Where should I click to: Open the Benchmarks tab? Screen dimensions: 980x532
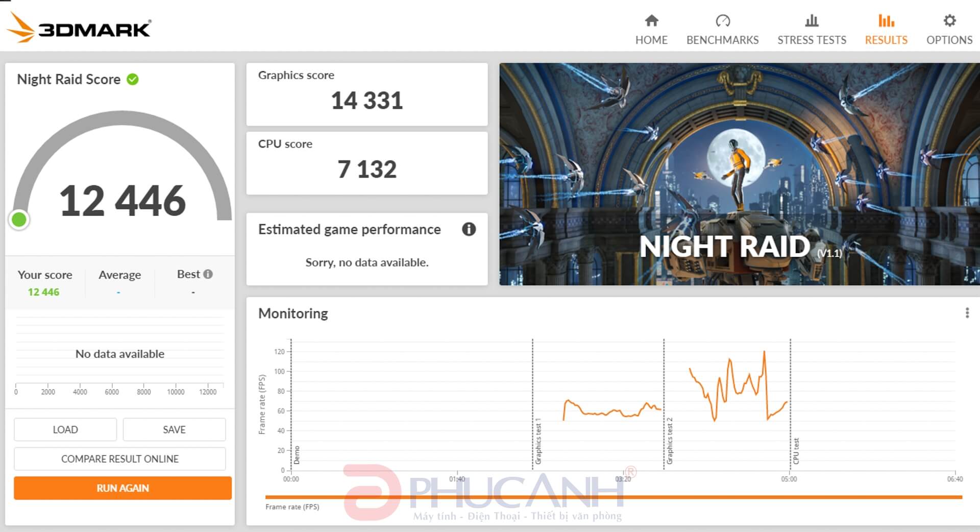pyautogui.click(x=722, y=30)
